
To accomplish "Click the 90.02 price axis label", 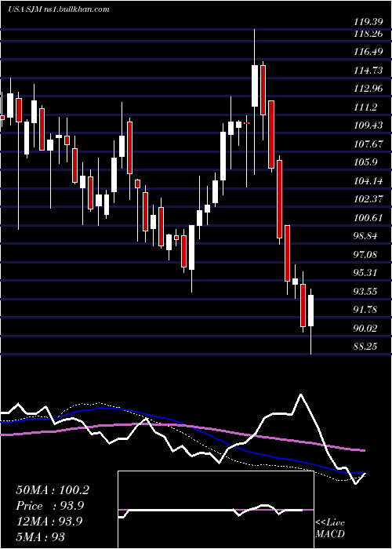I will [x=365, y=329].
